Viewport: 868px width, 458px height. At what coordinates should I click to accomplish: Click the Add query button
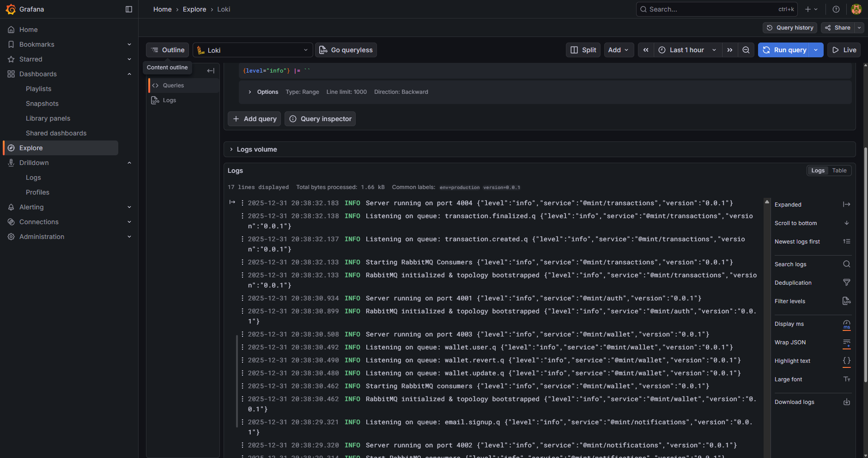[x=254, y=119]
